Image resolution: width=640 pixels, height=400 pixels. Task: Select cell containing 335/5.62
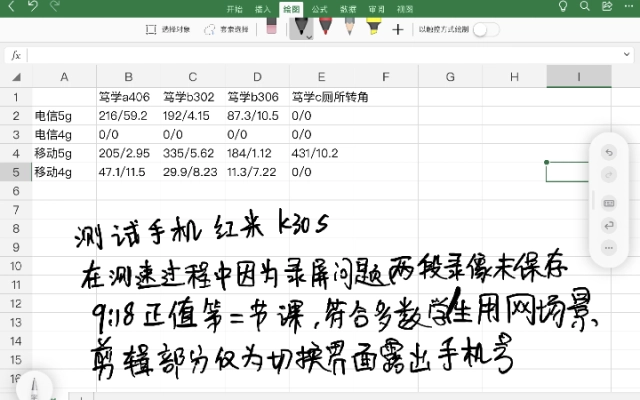coord(193,153)
